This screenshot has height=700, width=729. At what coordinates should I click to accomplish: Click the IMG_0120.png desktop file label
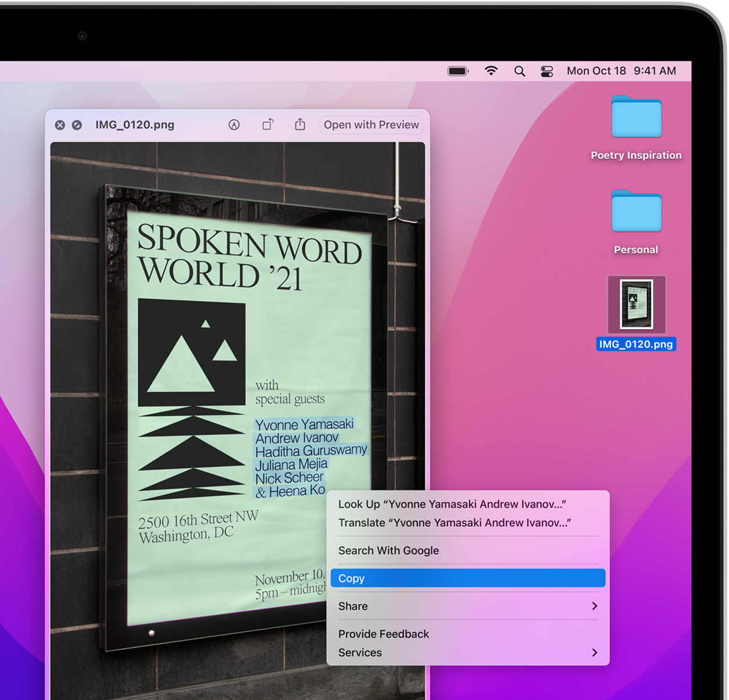(636, 344)
